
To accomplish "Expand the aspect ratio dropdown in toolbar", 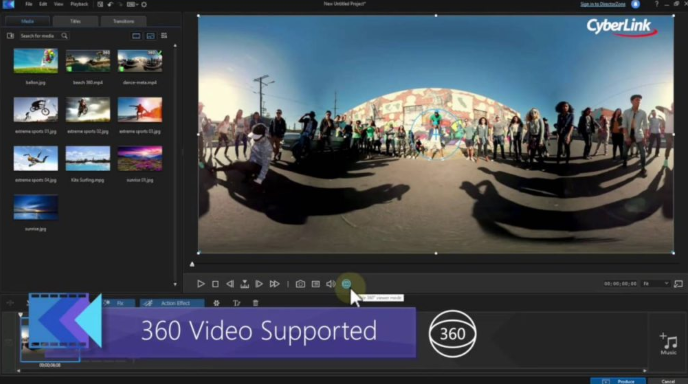I will pyautogui.click(x=132, y=4).
